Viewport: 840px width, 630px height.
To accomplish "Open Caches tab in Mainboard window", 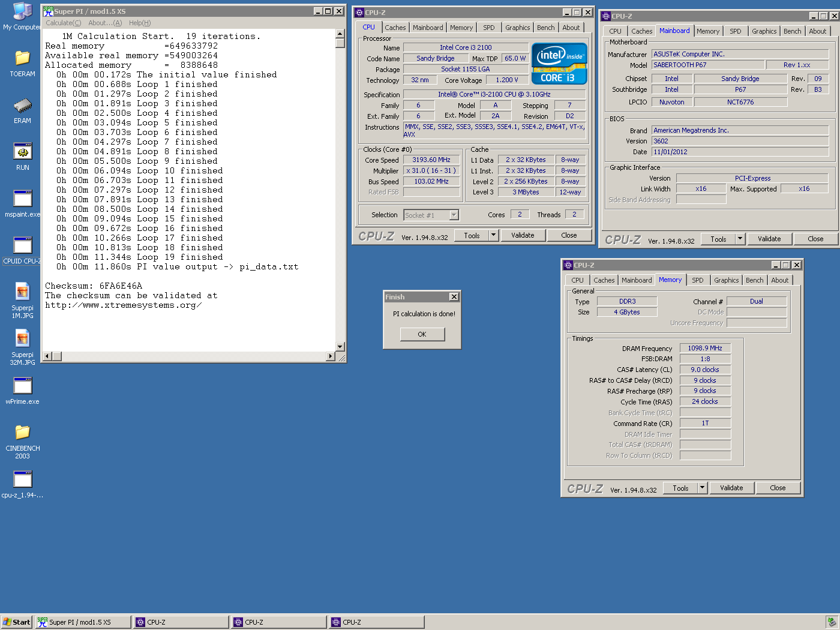I will point(642,31).
